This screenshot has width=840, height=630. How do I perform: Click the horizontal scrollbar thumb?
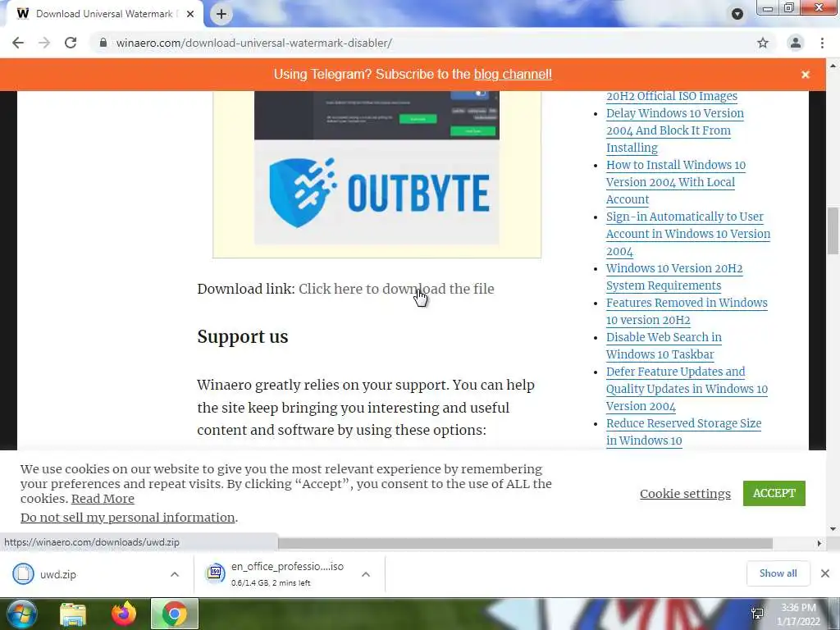coord(525,543)
